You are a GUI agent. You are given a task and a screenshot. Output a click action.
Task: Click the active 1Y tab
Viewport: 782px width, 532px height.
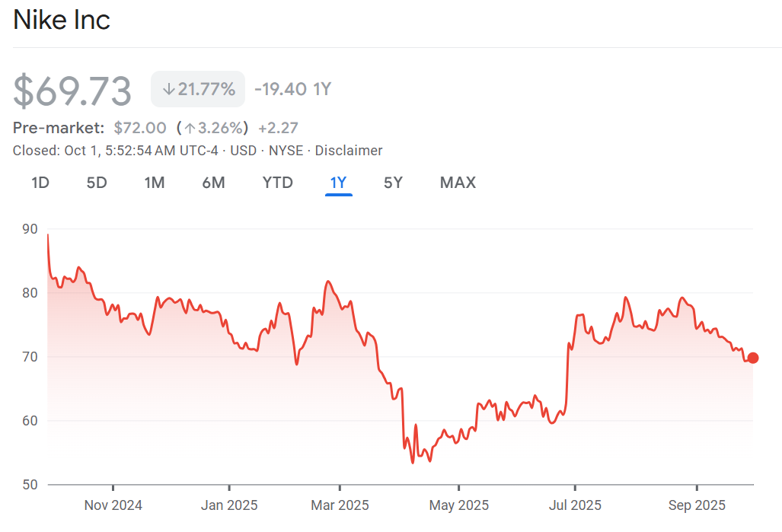338,183
